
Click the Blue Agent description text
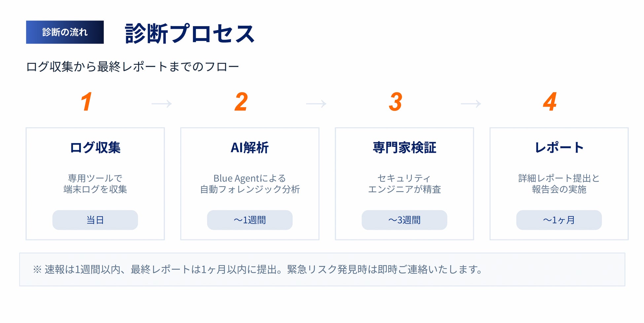250,183
